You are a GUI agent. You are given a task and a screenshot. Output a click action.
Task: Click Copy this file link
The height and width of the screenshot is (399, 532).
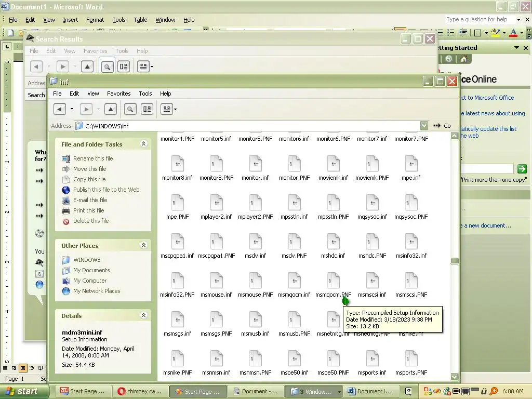coord(89,179)
